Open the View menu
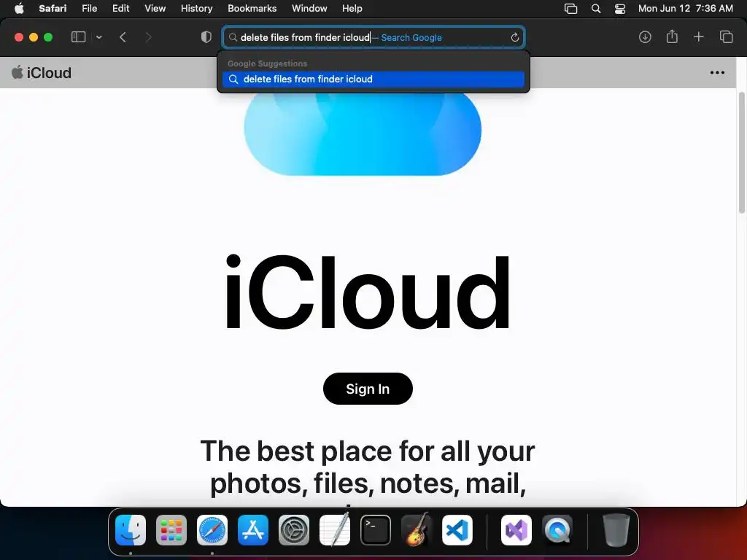 click(155, 8)
